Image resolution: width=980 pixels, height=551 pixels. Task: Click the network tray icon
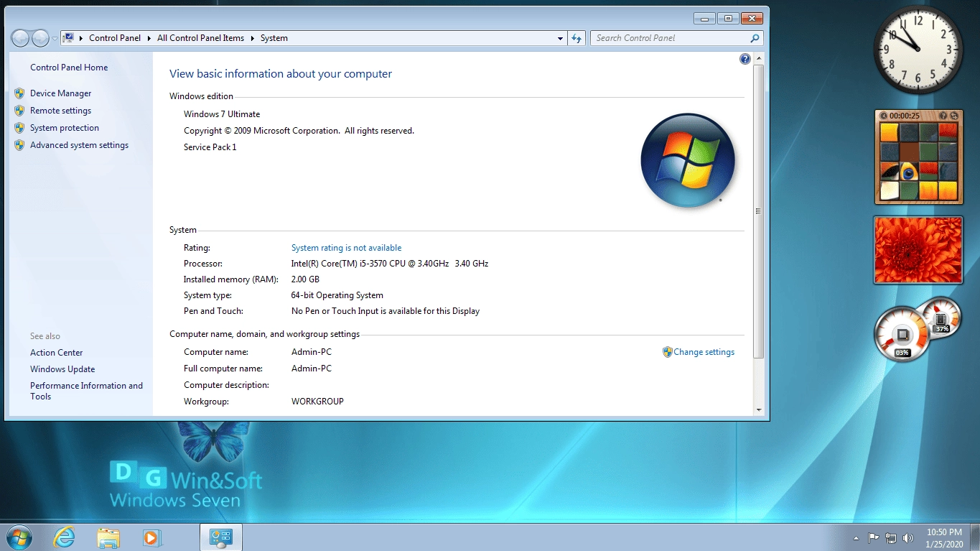pos(891,537)
